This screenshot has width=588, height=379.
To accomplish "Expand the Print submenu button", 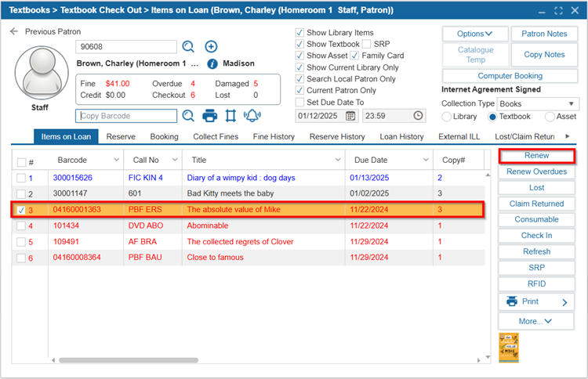I will pyautogui.click(x=536, y=301).
